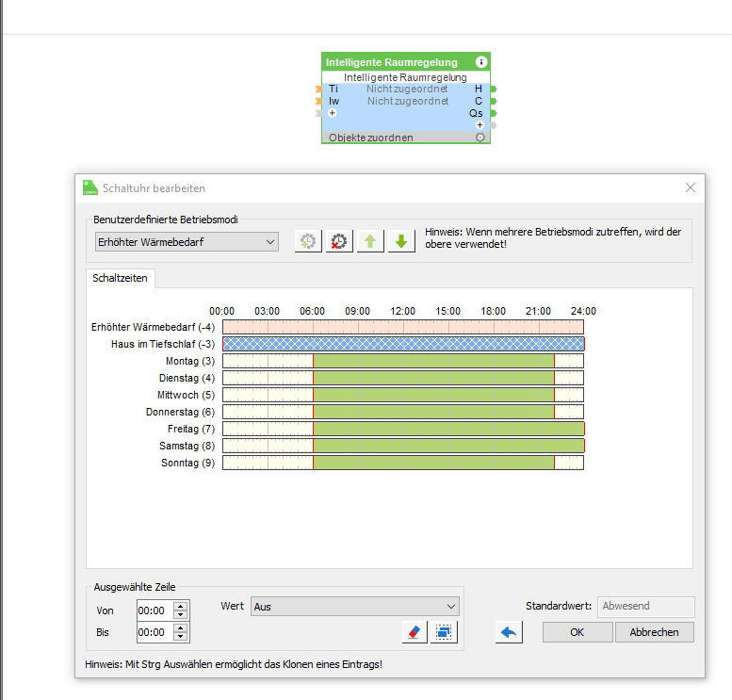Screen dimensions: 732x700
Task: Select the Schaltzeiten tab
Action: 120,278
